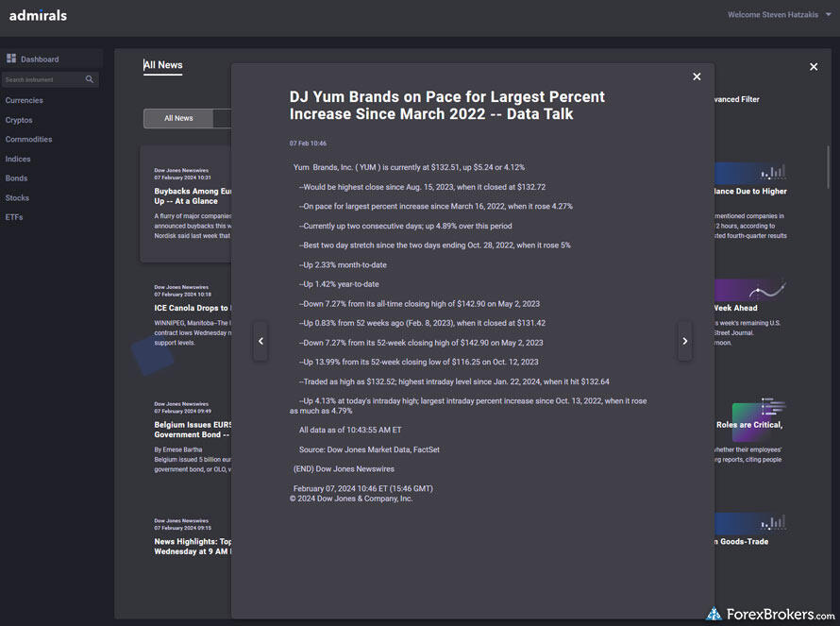The height and width of the screenshot is (626, 840).
Task: Click the Week Ahead chart thumbnail
Action: tap(750, 290)
